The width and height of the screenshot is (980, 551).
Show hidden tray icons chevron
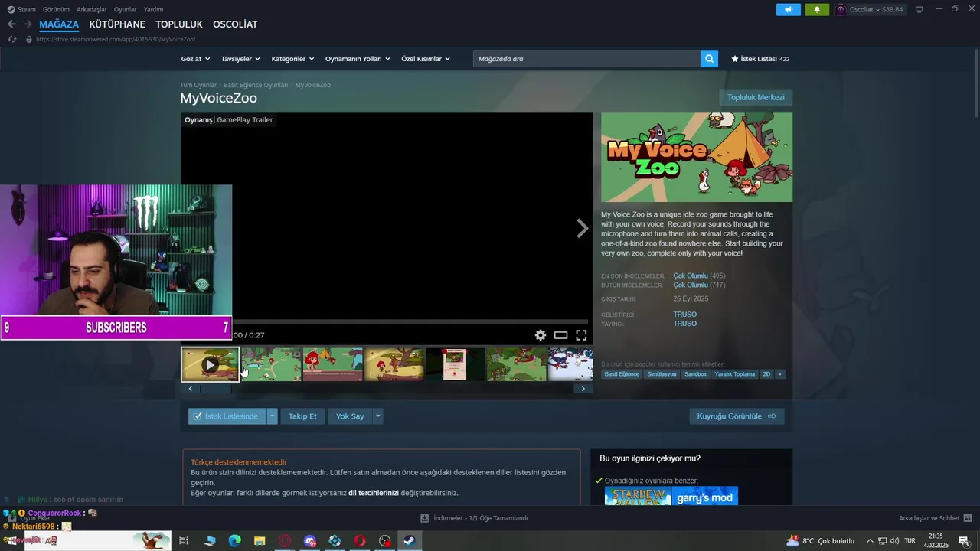click(869, 541)
